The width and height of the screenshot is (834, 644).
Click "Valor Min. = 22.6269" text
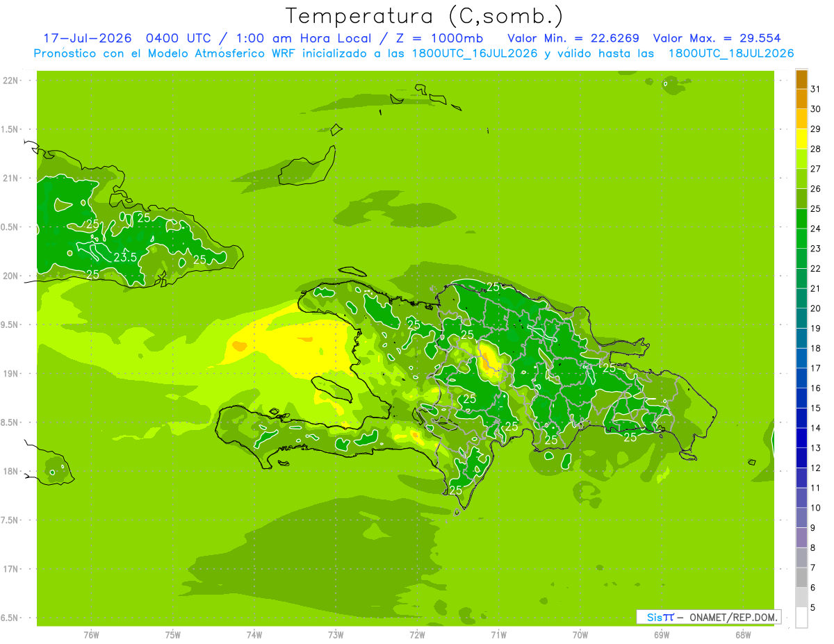point(573,38)
